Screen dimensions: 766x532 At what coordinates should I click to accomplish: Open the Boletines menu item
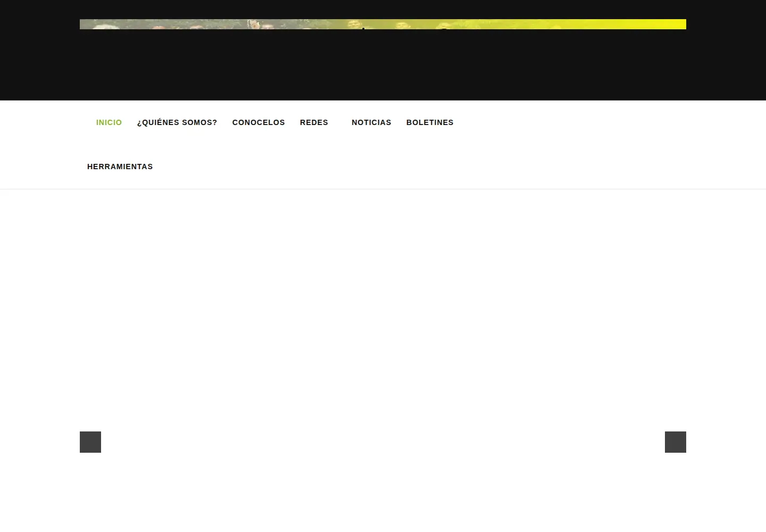(x=430, y=122)
